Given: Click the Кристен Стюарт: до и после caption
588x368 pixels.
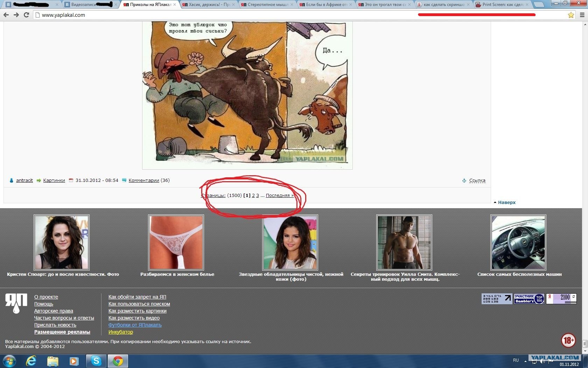Looking at the screenshot, I should (x=63, y=274).
